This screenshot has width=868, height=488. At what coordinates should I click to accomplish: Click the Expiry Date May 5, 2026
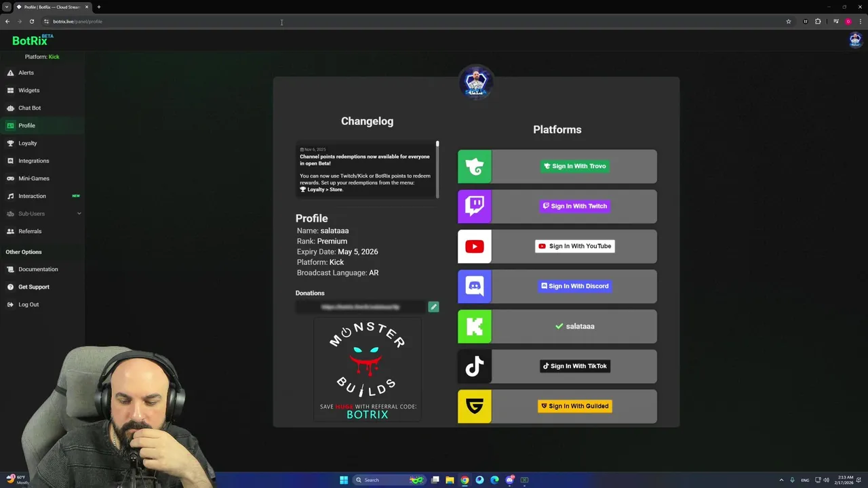click(358, 251)
